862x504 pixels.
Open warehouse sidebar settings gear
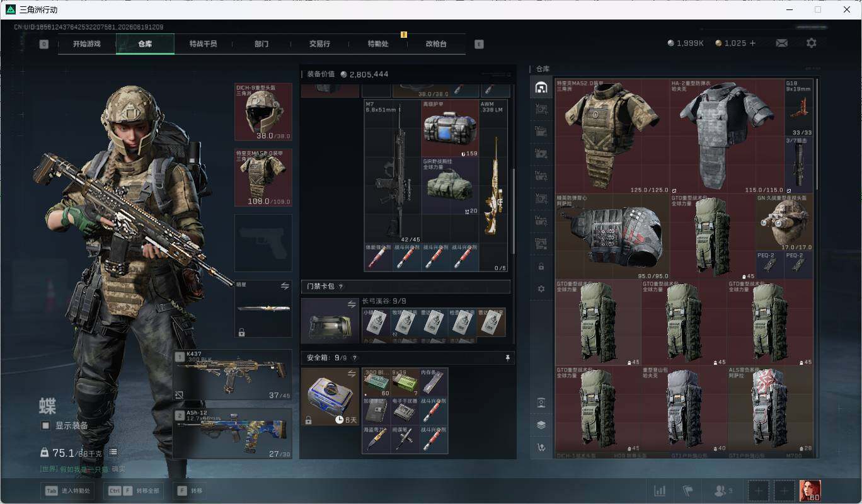coord(541,289)
